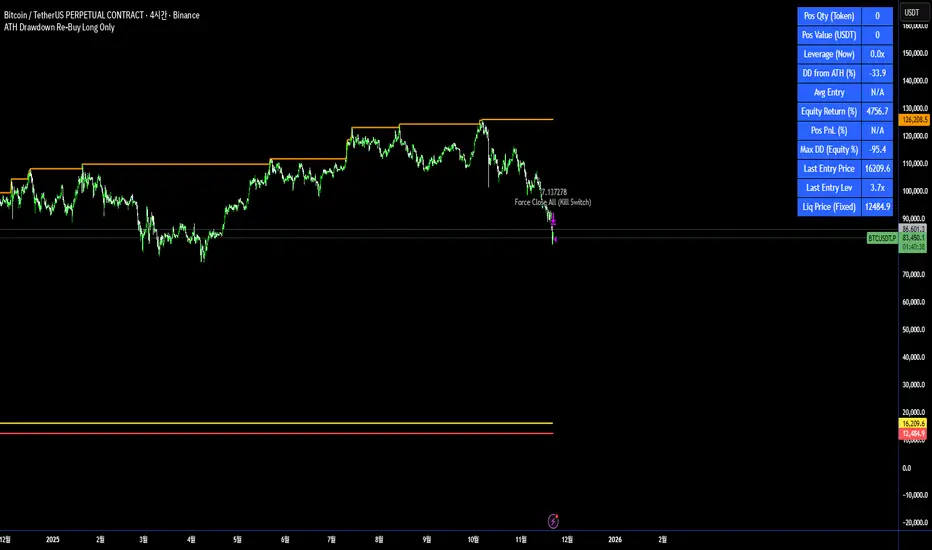The image size is (932, 550).
Task: Click the -33.9 drawdown value cell
Action: (877, 73)
